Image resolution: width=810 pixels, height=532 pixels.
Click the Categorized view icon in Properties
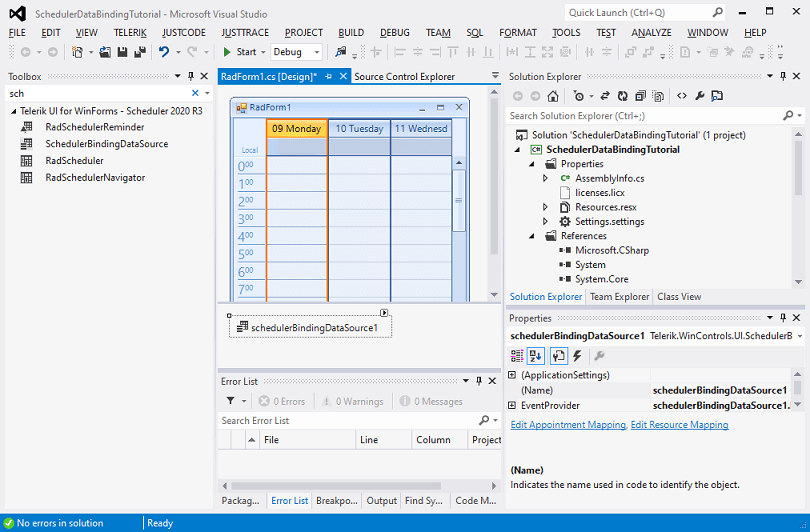517,356
